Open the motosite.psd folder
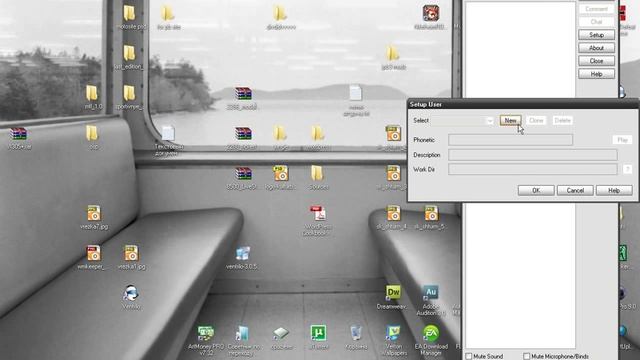 click(129, 13)
